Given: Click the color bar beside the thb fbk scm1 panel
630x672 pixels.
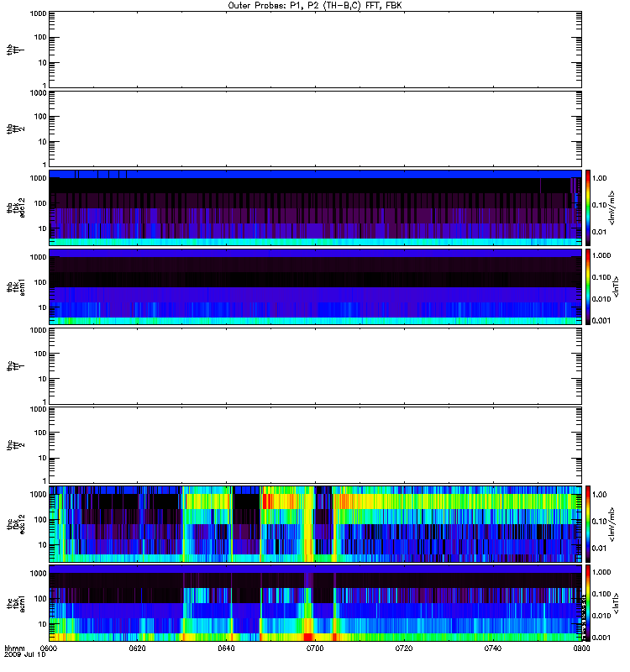Looking at the screenshot, I should (x=588, y=286).
